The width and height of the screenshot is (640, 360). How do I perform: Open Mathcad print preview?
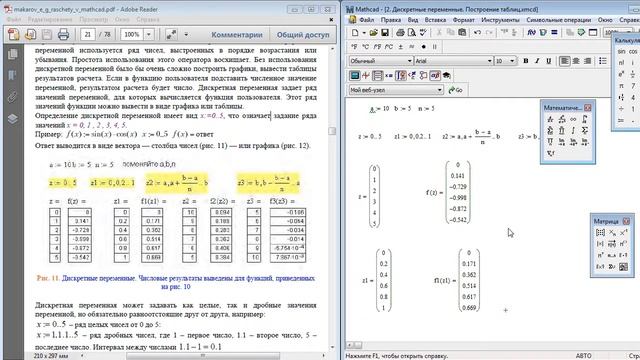click(411, 33)
